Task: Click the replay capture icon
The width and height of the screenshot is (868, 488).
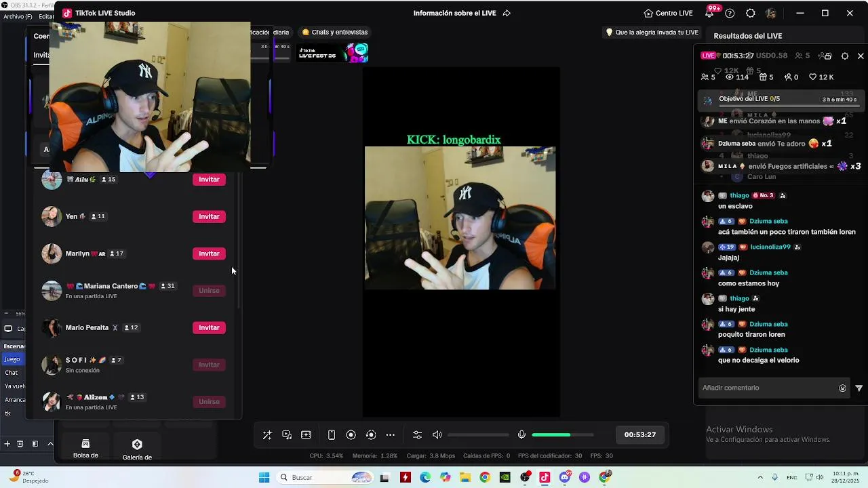Action: 371,435
